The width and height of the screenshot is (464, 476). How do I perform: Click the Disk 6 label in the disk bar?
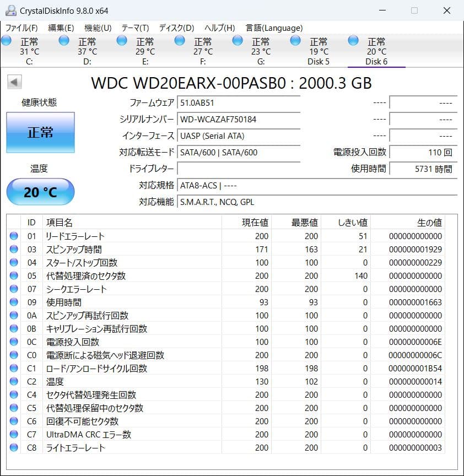[x=376, y=62]
